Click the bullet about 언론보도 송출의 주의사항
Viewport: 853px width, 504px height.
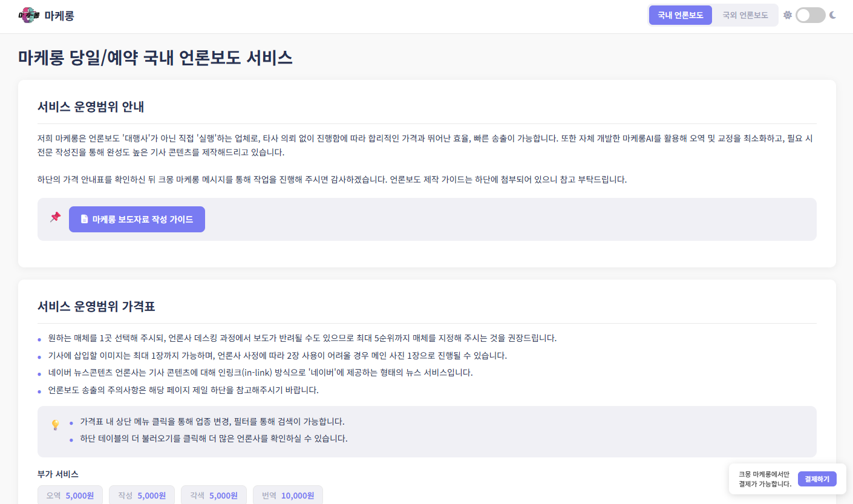[x=183, y=390]
